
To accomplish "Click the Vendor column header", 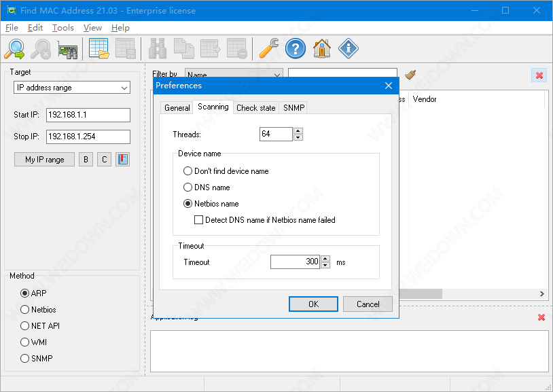I will coord(425,99).
